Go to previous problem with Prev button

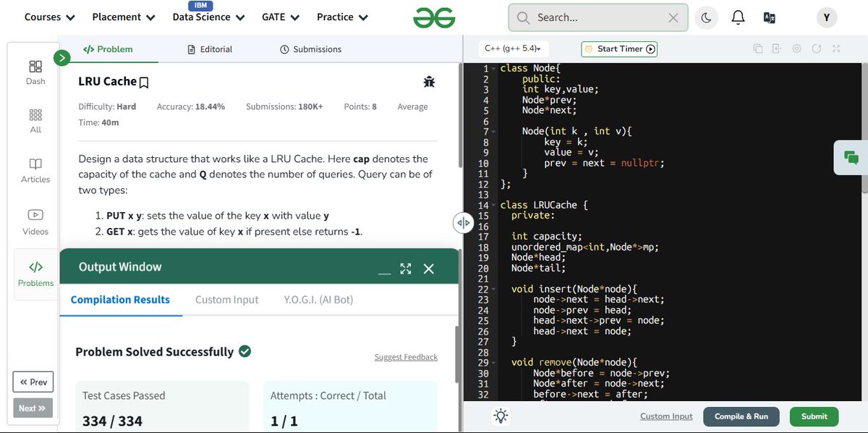pos(33,382)
